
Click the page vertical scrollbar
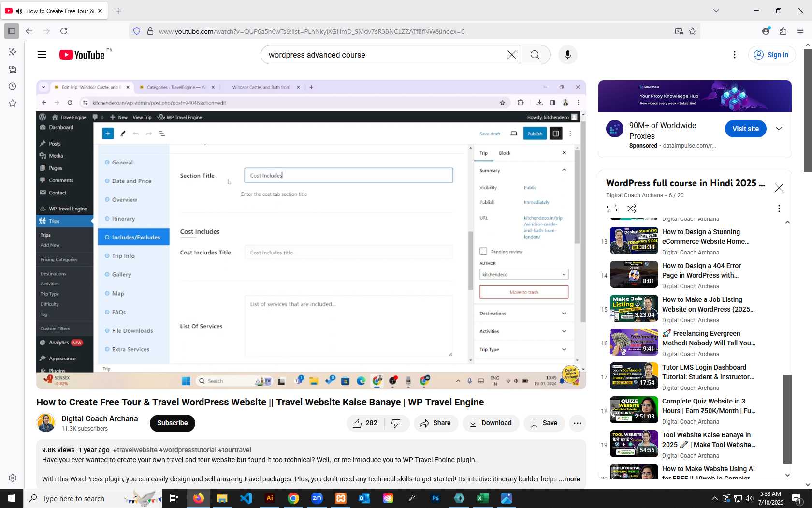808,110
